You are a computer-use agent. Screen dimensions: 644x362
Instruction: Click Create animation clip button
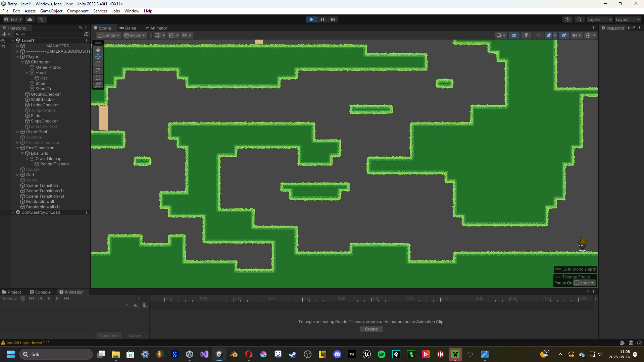tap(371, 329)
